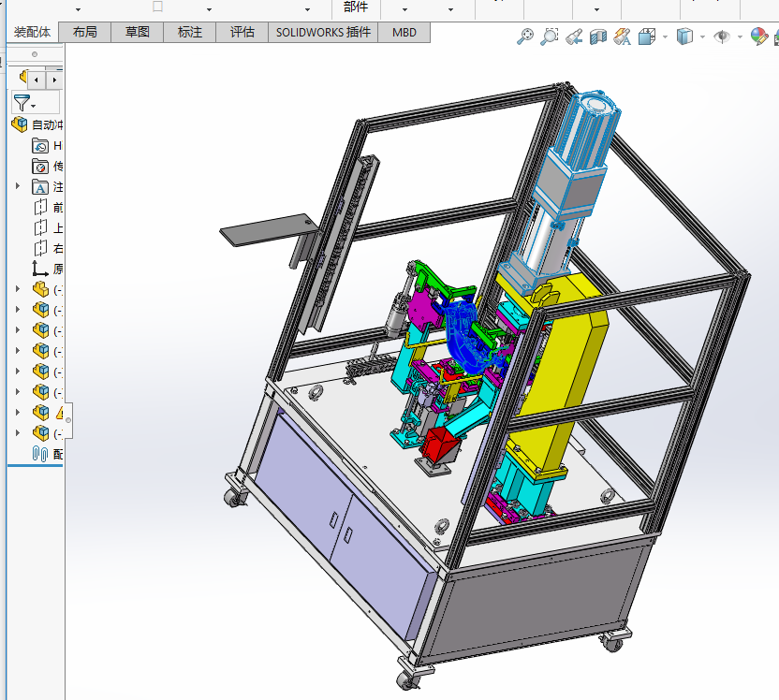This screenshot has width=779, height=700.
Task: Switch to the 草图 tab
Action: (x=137, y=32)
